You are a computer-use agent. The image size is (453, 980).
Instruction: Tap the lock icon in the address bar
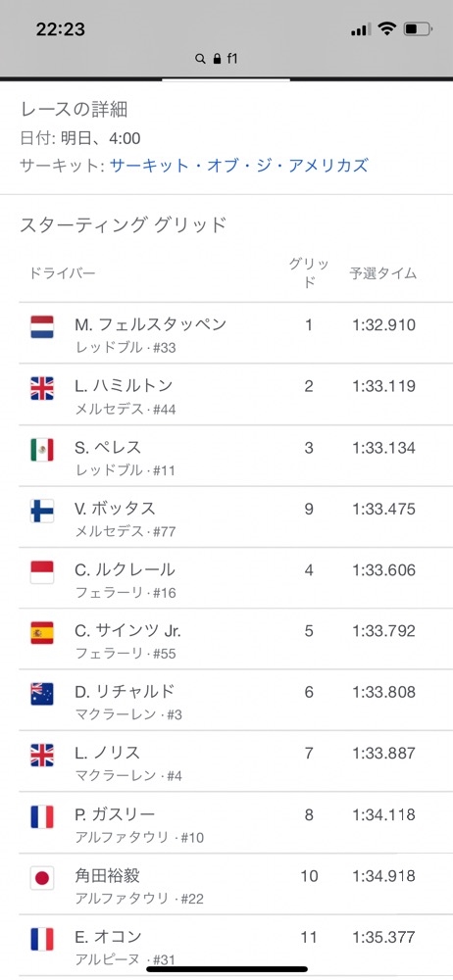(217, 59)
